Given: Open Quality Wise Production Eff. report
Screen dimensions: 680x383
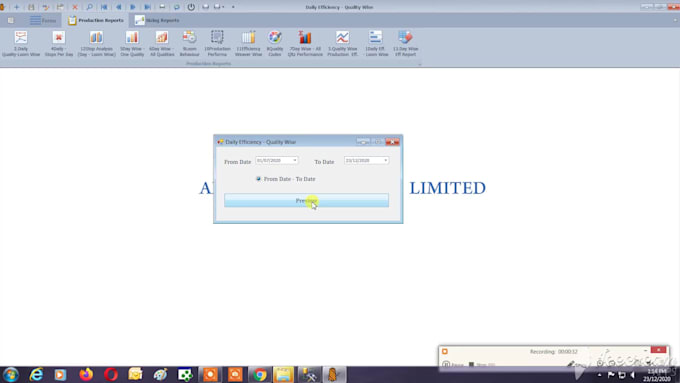Looking at the screenshot, I should [x=342, y=44].
